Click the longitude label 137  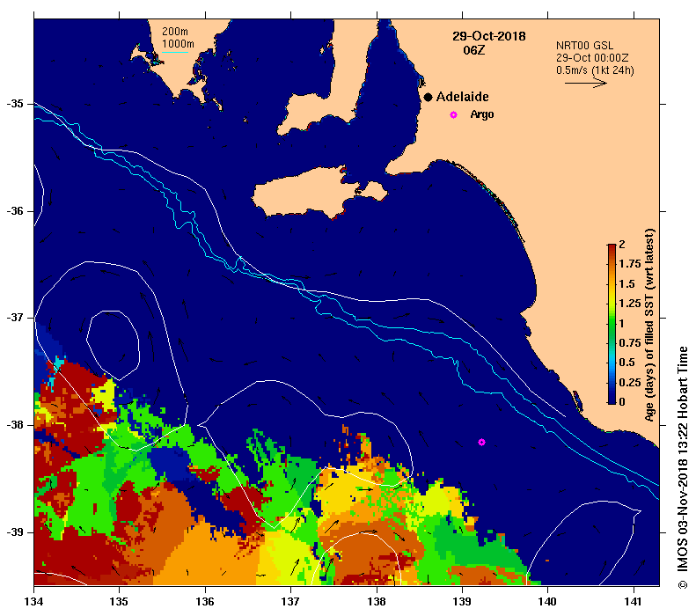point(290,601)
